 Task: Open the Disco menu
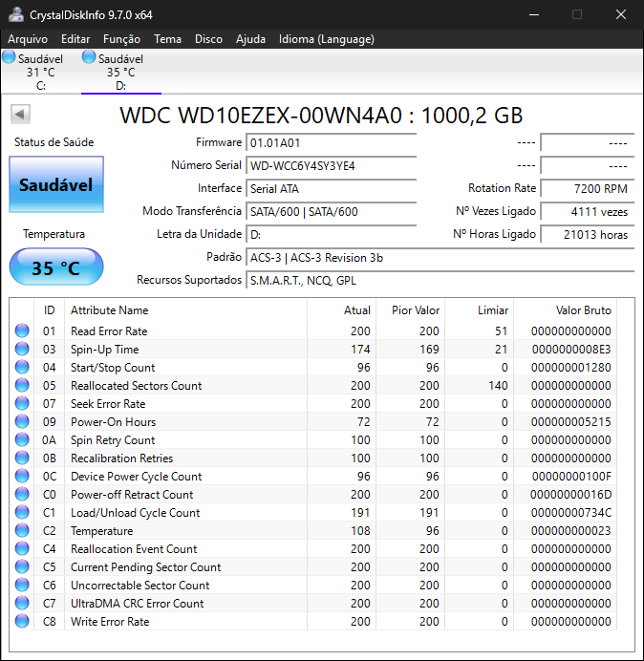pos(208,39)
